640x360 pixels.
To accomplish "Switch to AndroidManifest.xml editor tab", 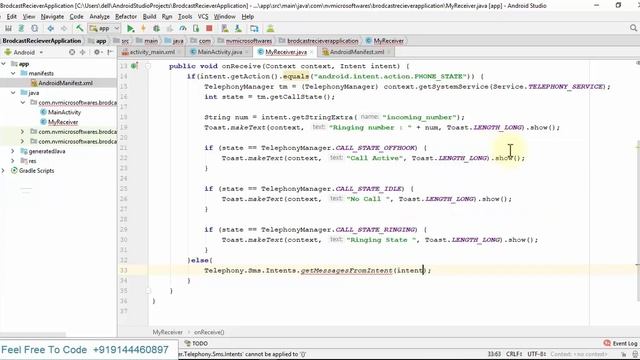I will (x=357, y=52).
